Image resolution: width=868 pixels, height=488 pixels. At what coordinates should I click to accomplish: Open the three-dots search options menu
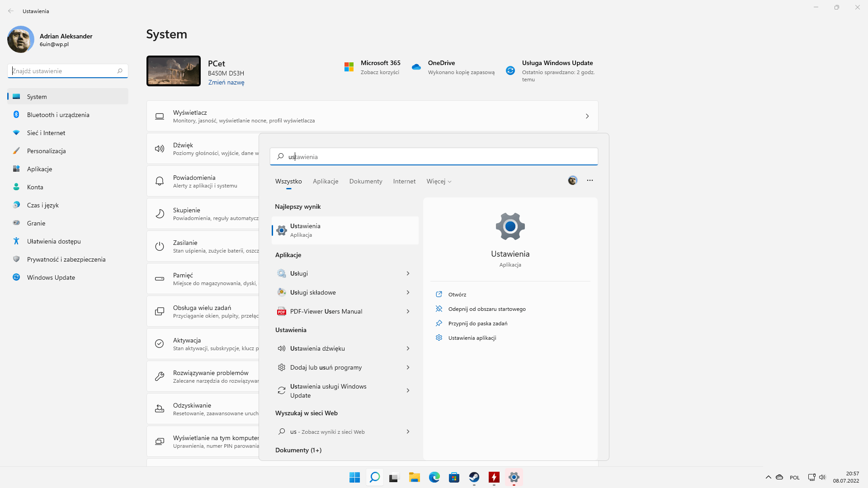(x=590, y=180)
